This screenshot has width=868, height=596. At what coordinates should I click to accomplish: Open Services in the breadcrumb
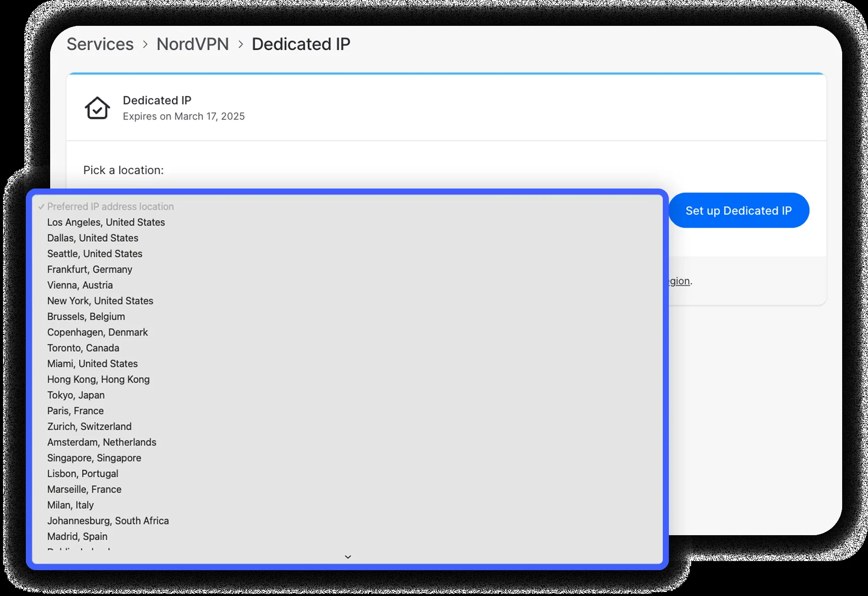[100, 44]
